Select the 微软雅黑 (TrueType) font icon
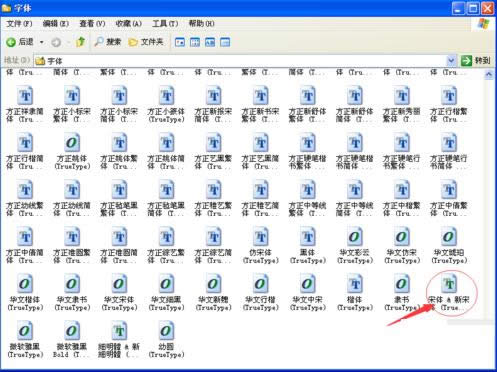This screenshot has width=497, height=372. tap(25, 331)
